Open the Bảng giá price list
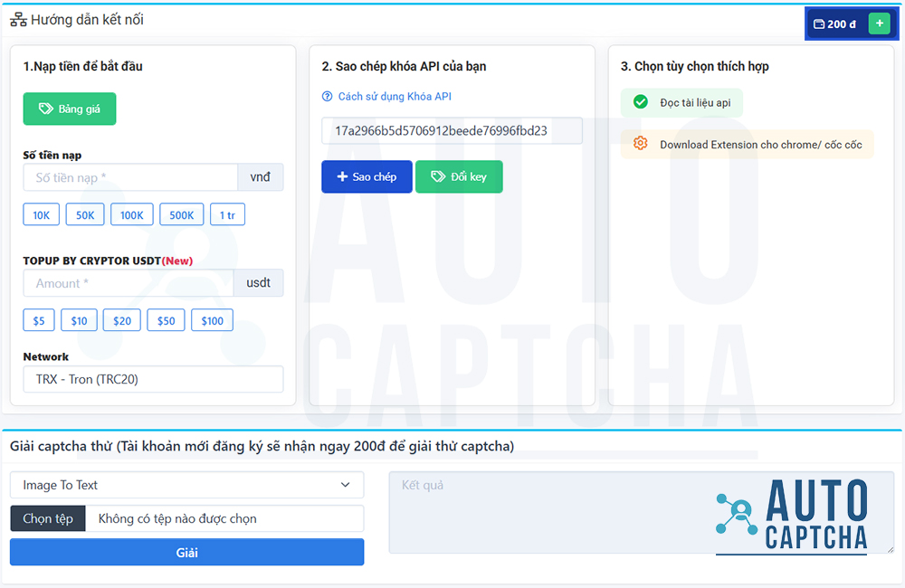Screen dimensions: 905x588 tap(70, 109)
